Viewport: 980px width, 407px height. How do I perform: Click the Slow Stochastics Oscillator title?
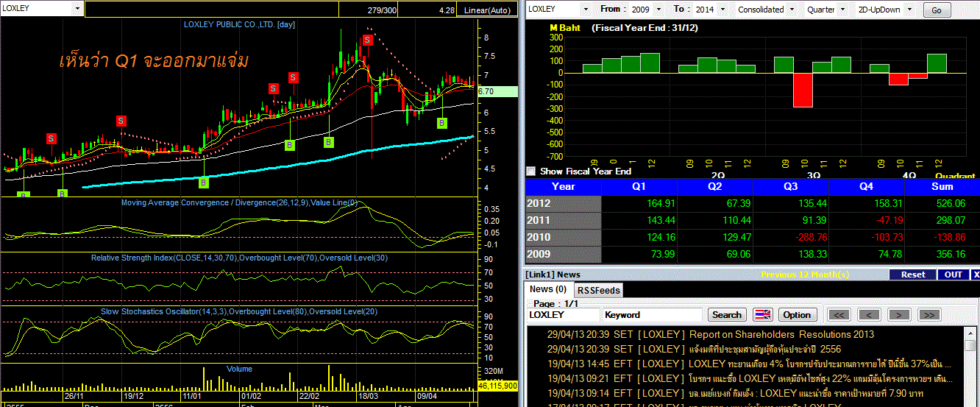(x=239, y=311)
